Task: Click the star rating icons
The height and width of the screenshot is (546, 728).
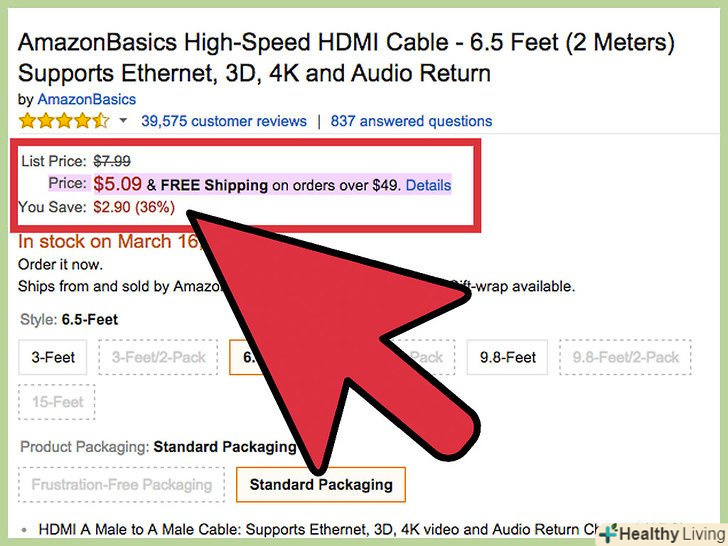Action: tap(64, 121)
